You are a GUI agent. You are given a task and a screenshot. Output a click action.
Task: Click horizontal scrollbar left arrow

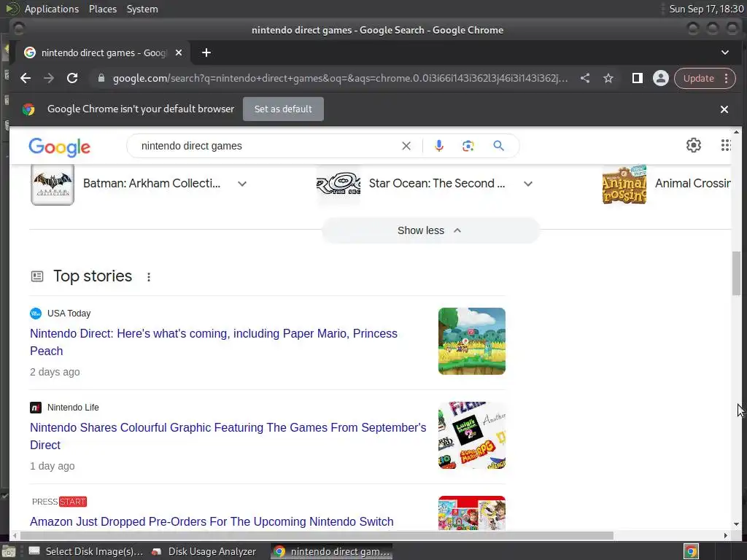coord(15,536)
